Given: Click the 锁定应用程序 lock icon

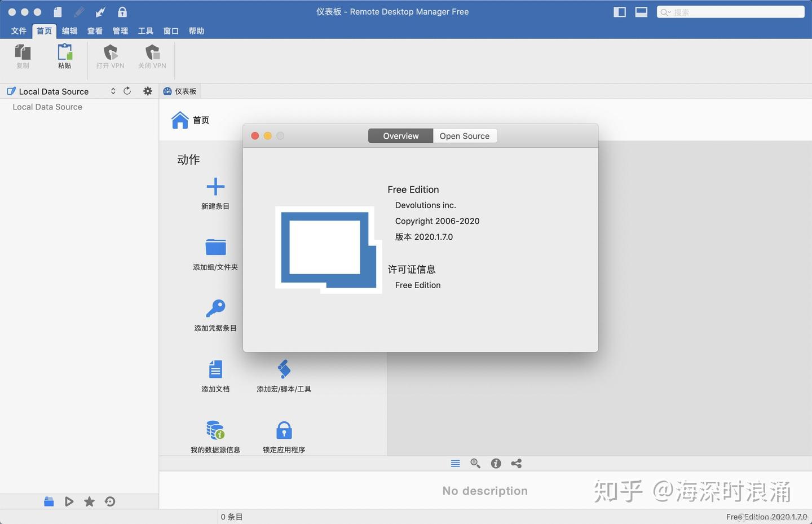Looking at the screenshot, I should pos(284,430).
